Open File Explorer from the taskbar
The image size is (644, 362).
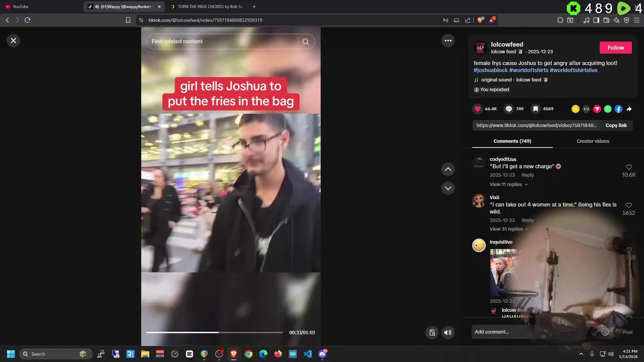[145, 354]
